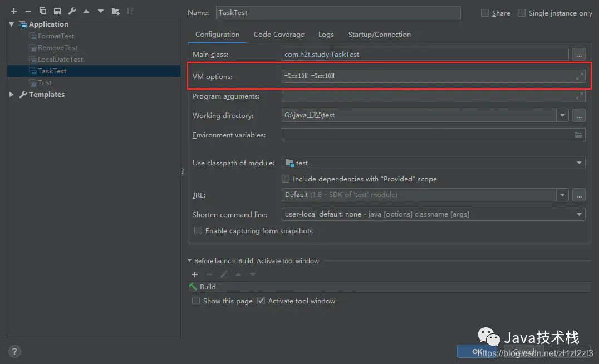Click the Working directory text field
The image size is (599, 364).
coord(419,115)
